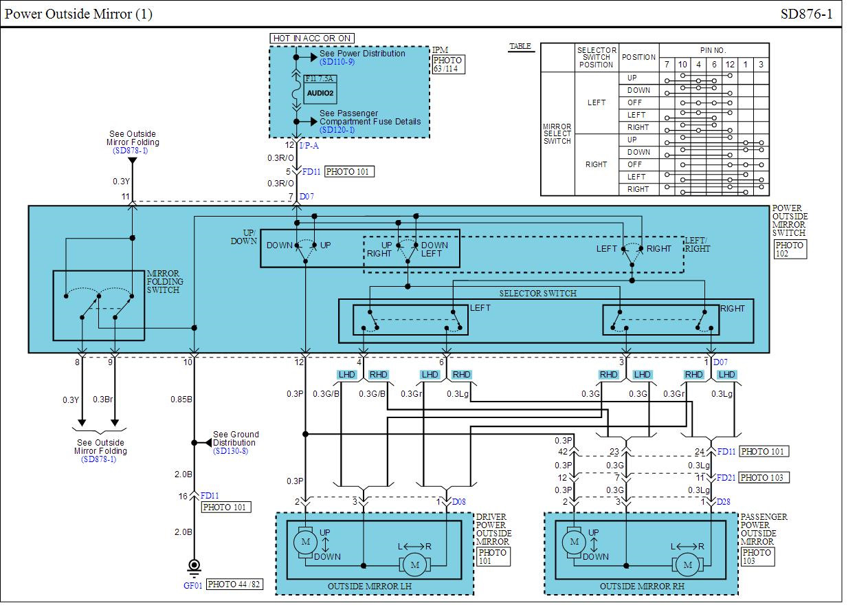
Task: Click the See Ground Distribution arrow
Action: pos(205,443)
